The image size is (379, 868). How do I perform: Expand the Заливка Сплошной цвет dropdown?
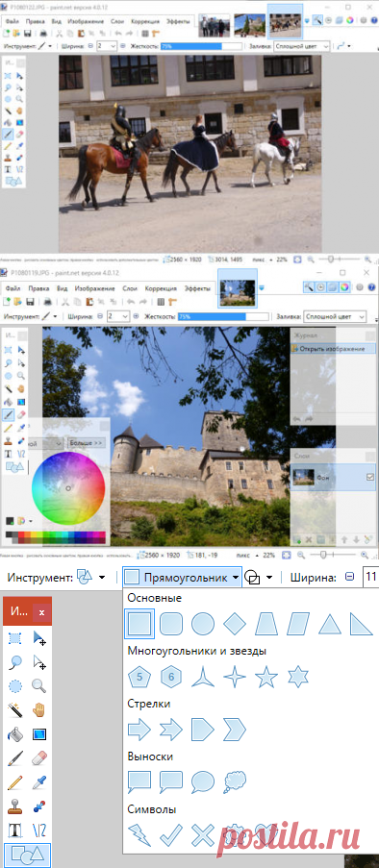pyautogui.click(x=335, y=316)
